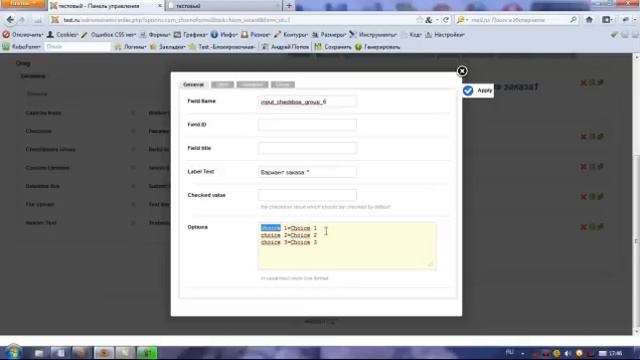Screen dimensions: 640x360
Task: Open the 'Контуры' toolbar menu
Action: click(291, 35)
